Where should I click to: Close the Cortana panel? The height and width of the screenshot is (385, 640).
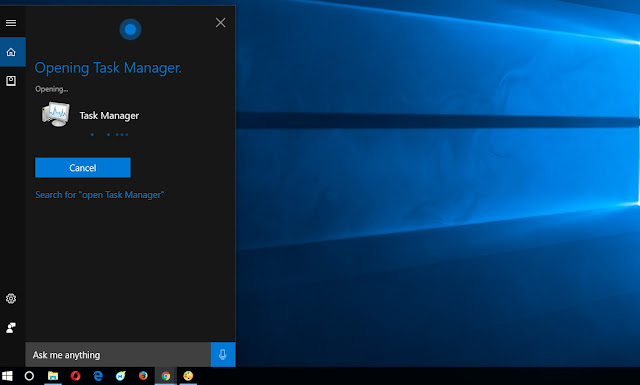(x=220, y=23)
